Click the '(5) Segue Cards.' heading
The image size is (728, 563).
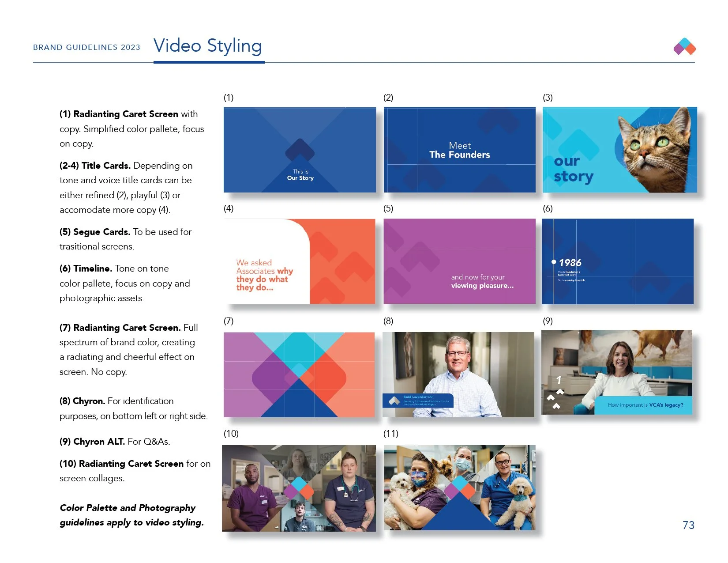click(95, 232)
